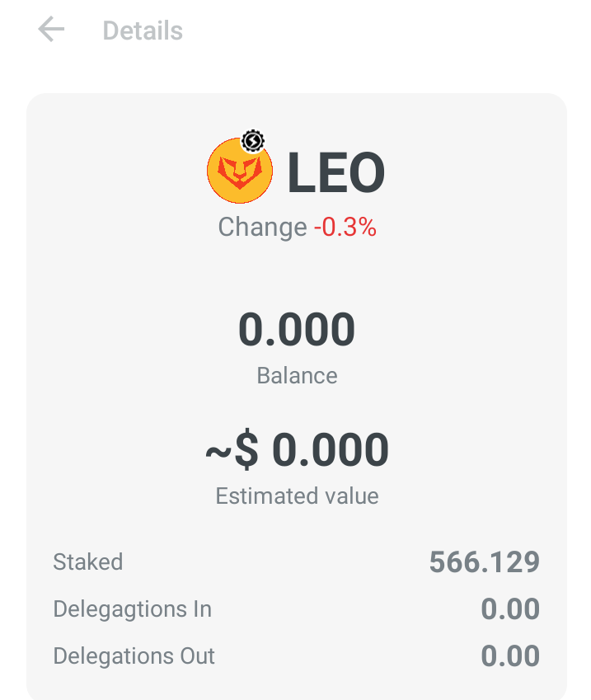The width and height of the screenshot is (591, 700).
Task: Click the Delegagtions In label
Action: (132, 610)
